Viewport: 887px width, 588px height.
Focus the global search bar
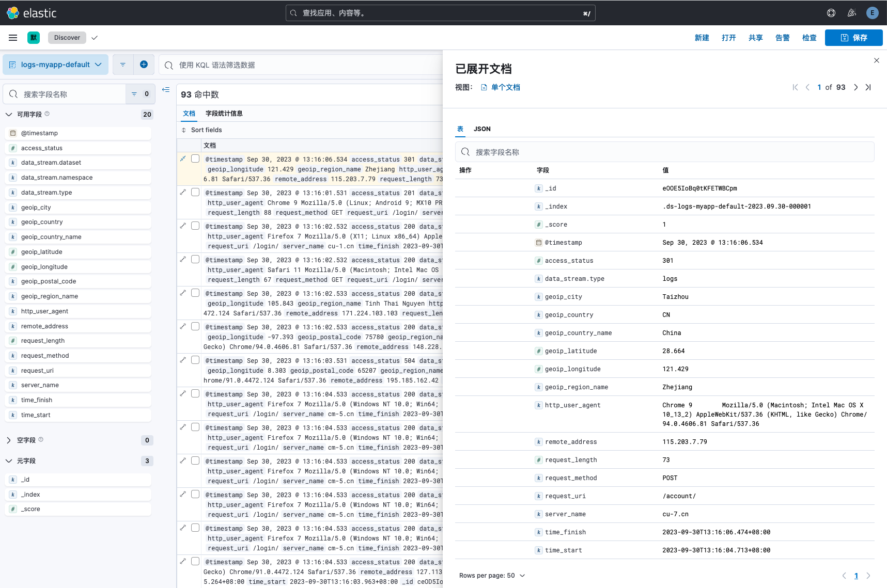(x=441, y=13)
